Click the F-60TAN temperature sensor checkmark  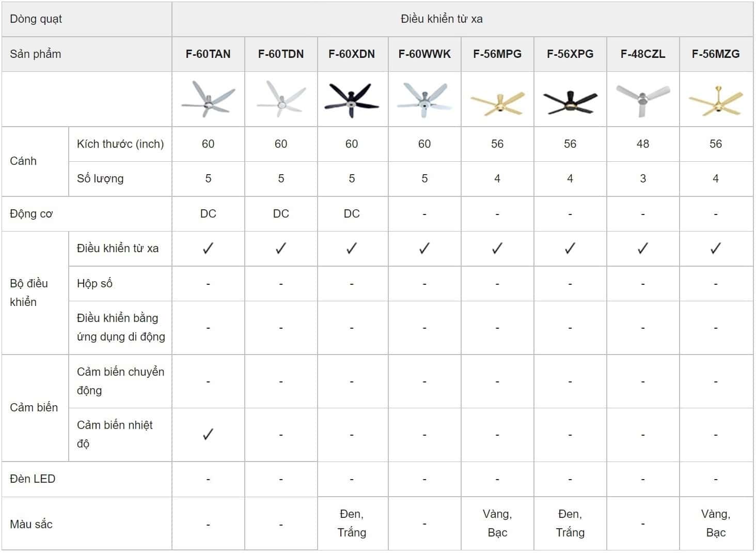pyautogui.click(x=208, y=435)
